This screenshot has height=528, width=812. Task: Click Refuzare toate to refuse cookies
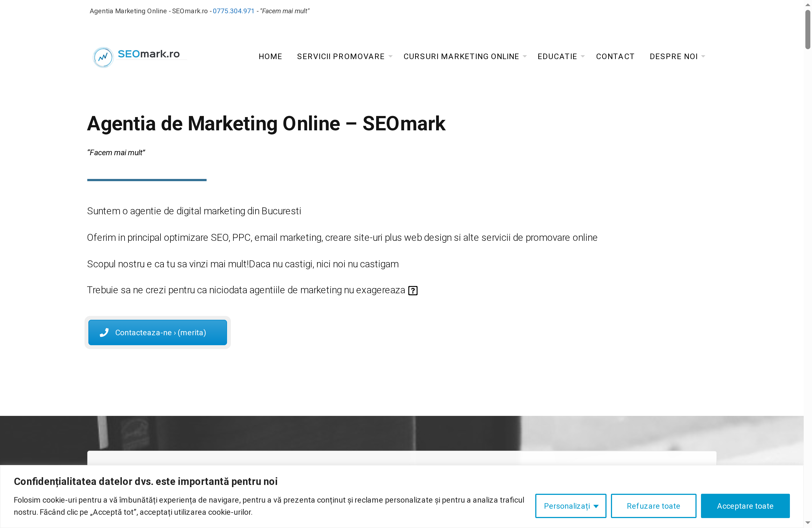coord(653,506)
